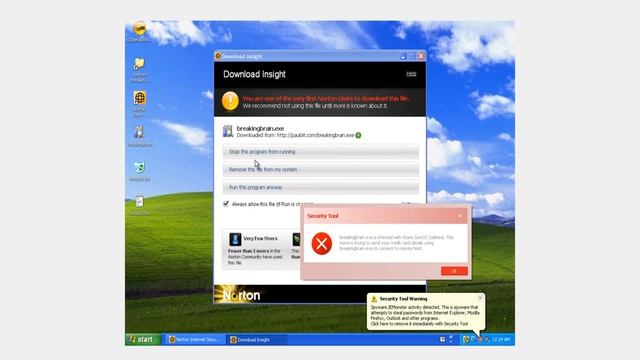Image resolution: width=640 pixels, height=360 pixels.
Task: Open the round yellow desktop icon at top
Action: pyautogui.click(x=140, y=29)
